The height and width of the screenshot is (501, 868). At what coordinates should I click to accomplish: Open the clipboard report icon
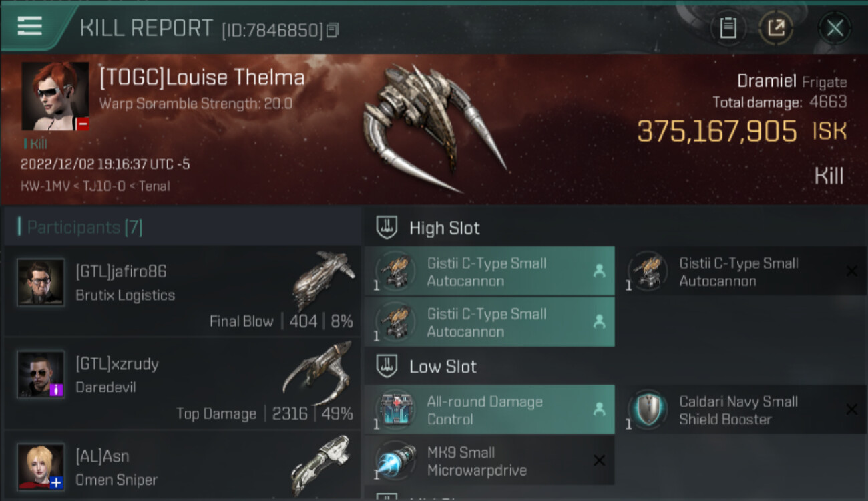tap(728, 28)
